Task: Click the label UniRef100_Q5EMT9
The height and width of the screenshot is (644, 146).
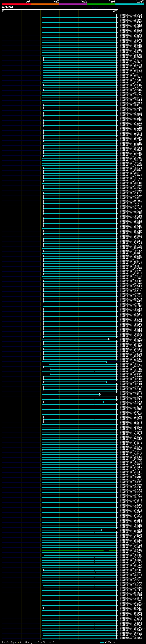Action: pyautogui.click(x=131, y=412)
